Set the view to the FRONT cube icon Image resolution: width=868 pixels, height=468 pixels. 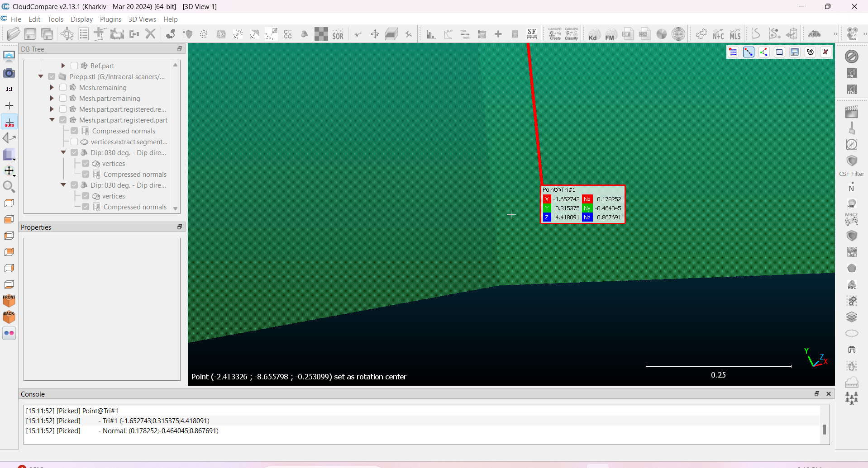[9, 301]
